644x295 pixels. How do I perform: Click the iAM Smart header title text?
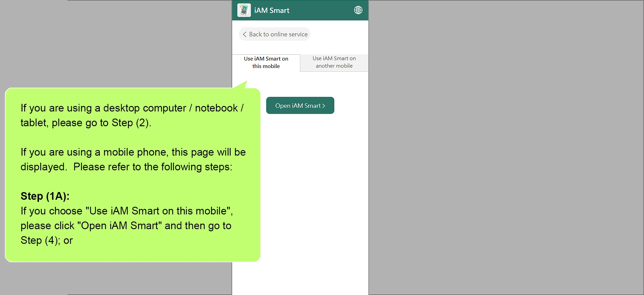click(x=272, y=10)
